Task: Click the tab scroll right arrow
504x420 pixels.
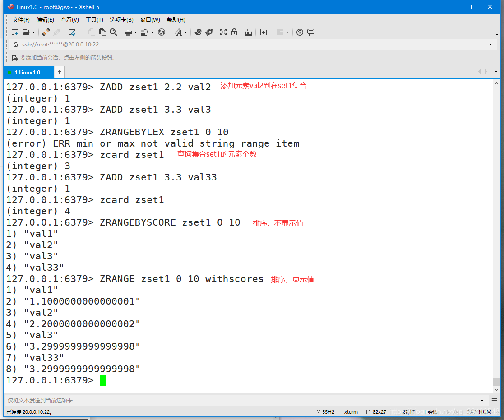Action: point(486,72)
